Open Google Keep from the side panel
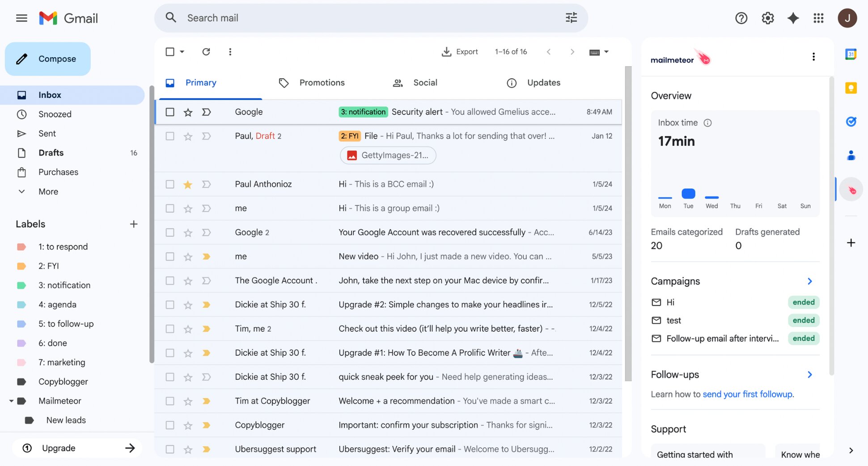The image size is (868, 466). pos(851,88)
